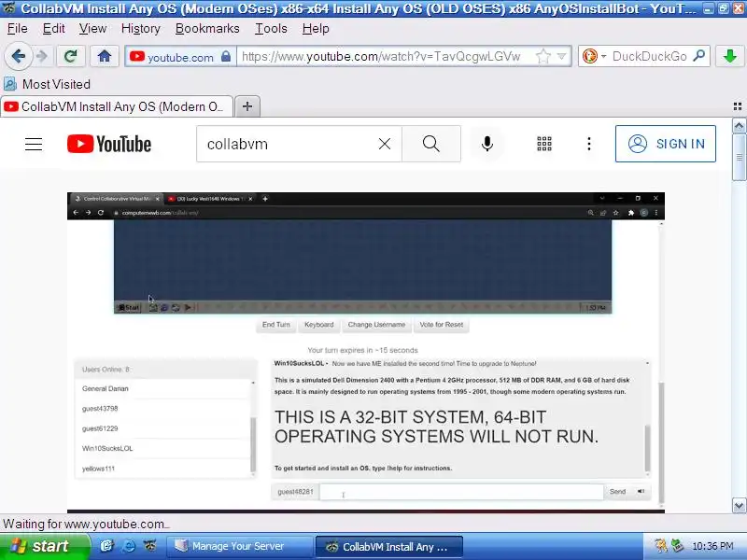The height and width of the screenshot is (560, 747).
Task: Open the Bookmarks menu
Action: pyautogui.click(x=207, y=29)
